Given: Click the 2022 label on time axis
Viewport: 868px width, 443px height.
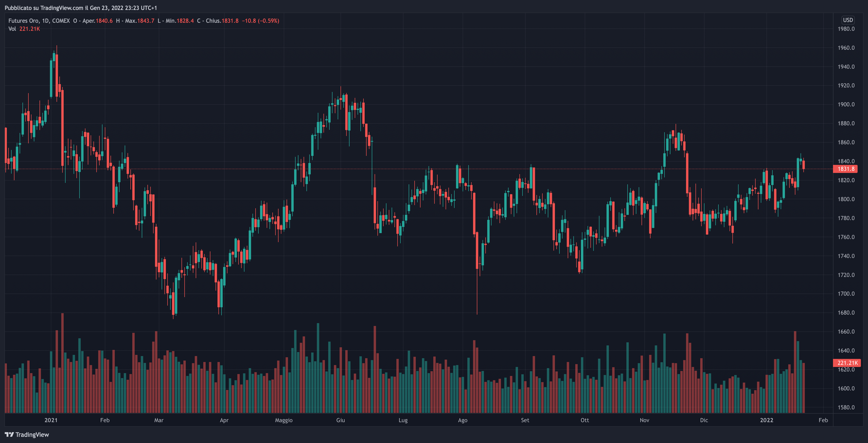Looking at the screenshot, I should [766, 420].
